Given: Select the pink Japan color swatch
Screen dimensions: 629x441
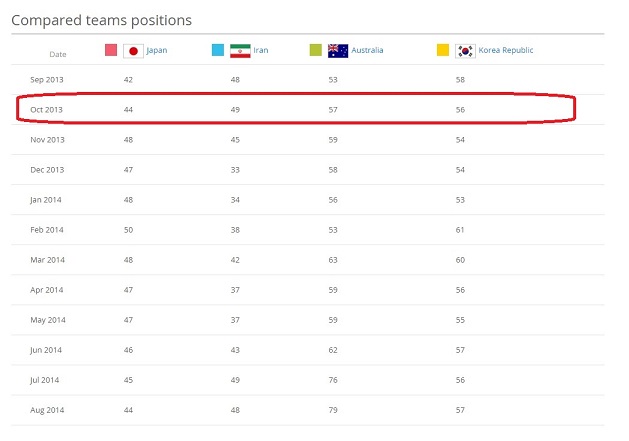Looking at the screenshot, I should 111,50.
